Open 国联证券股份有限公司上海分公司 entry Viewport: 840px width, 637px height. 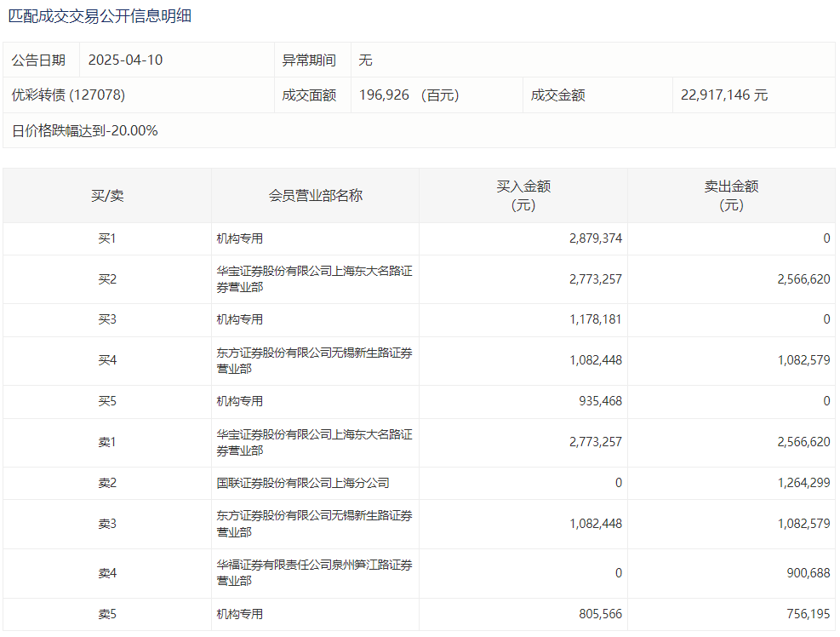pos(303,483)
